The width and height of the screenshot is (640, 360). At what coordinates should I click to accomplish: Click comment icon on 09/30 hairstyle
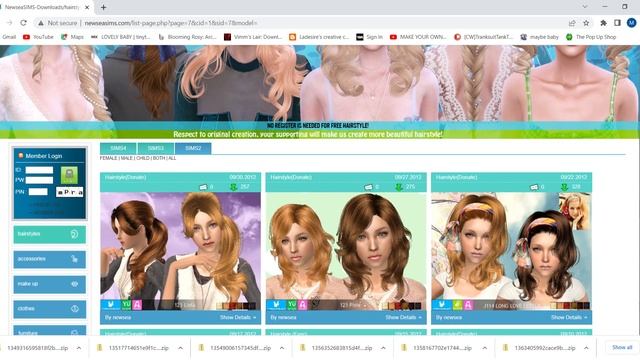[x=203, y=187]
